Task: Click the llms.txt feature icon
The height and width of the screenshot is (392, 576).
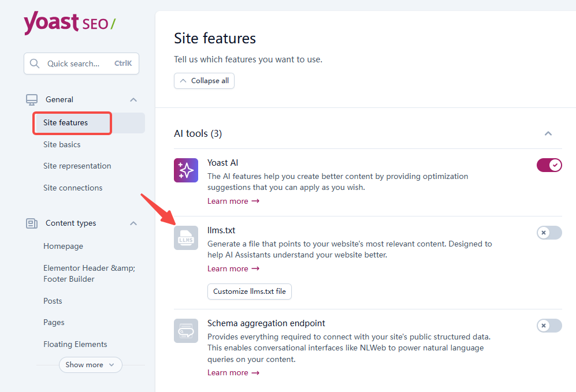Action: tap(185, 238)
